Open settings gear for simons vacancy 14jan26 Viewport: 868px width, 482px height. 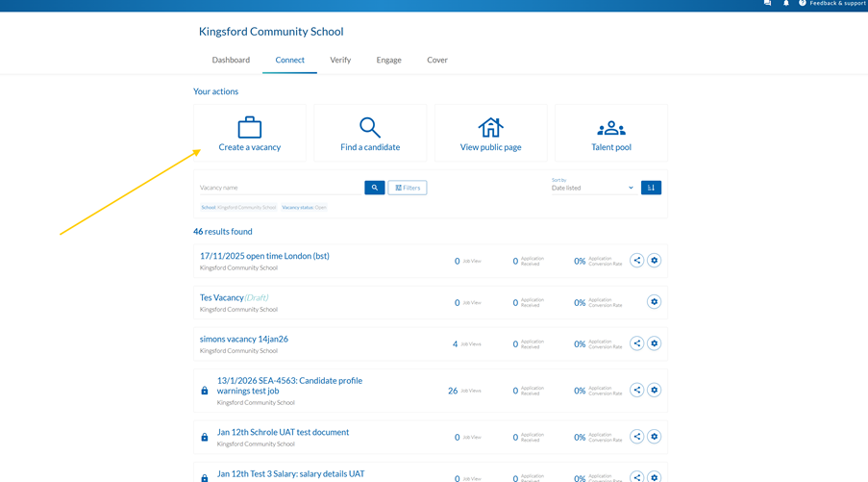pyautogui.click(x=655, y=343)
